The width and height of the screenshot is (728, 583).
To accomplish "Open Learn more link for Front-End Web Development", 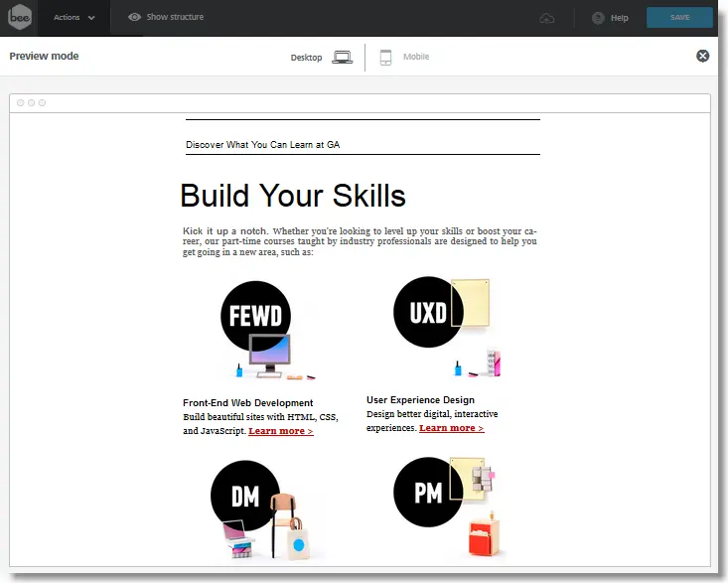I will tap(281, 431).
